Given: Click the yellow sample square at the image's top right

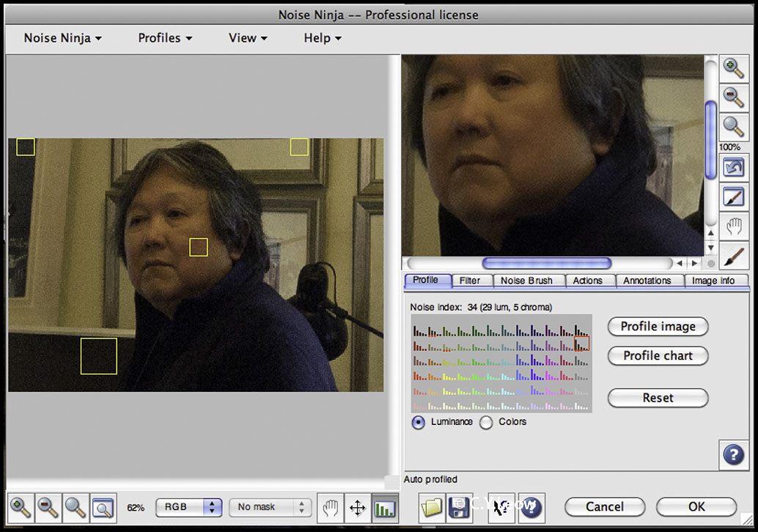Looking at the screenshot, I should point(299,147).
